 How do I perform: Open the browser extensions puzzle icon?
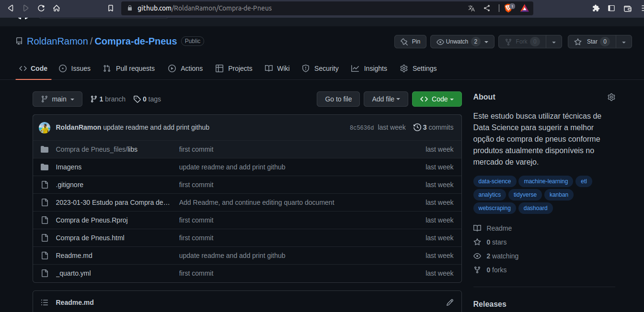596,8
